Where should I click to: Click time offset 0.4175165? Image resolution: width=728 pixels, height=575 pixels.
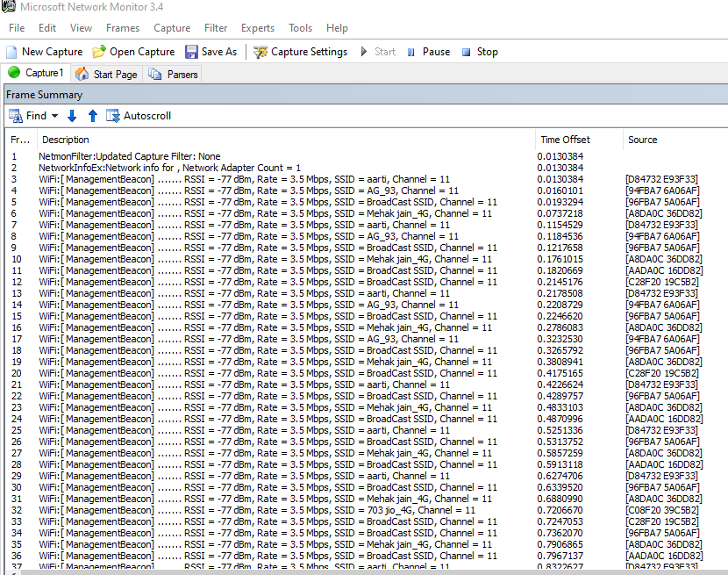coord(560,373)
